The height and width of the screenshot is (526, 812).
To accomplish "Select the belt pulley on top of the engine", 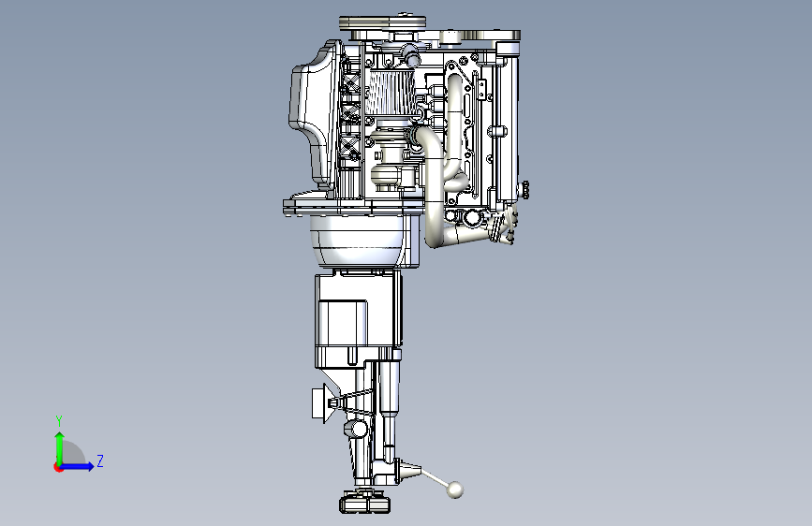I will (383, 22).
